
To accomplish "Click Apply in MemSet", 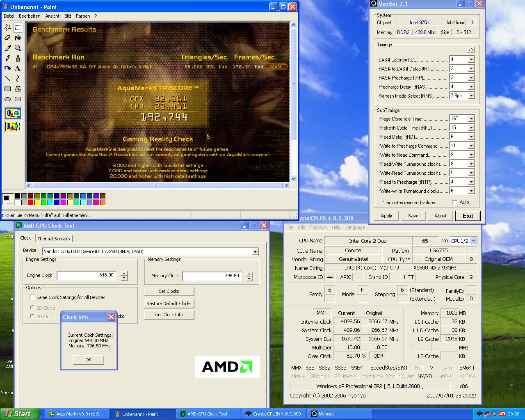I will (x=386, y=216).
